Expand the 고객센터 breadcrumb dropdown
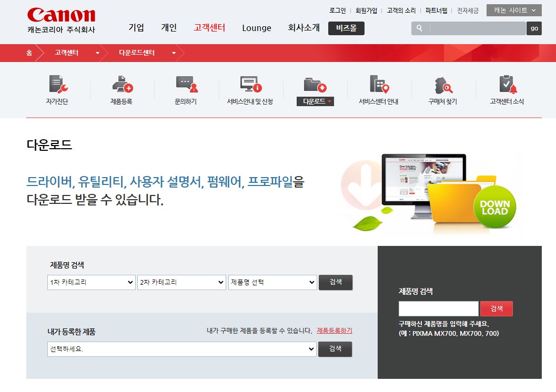556x392 pixels. tap(97, 53)
